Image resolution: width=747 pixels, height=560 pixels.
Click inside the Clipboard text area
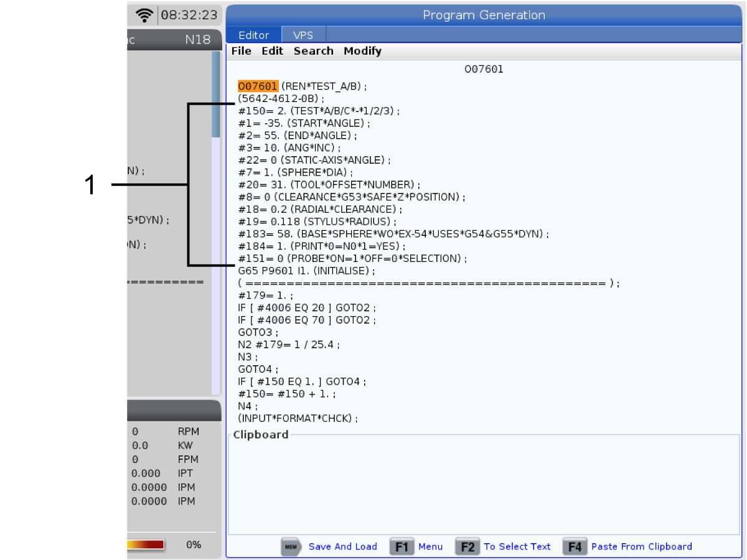pyautogui.click(x=484, y=485)
